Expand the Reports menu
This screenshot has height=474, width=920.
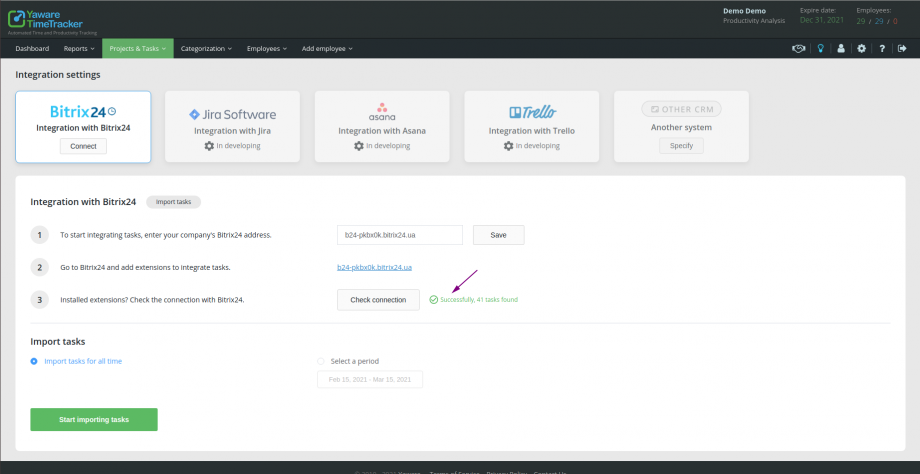point(79,49)
